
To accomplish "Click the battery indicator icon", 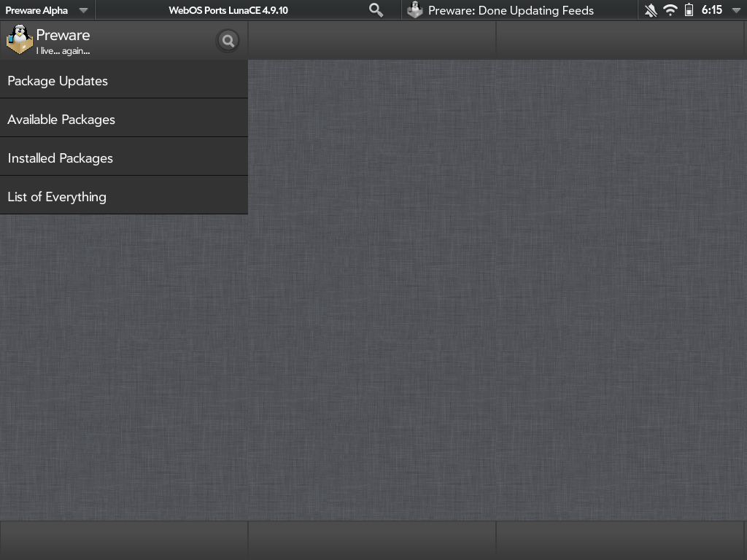I will tap(689, 10).
